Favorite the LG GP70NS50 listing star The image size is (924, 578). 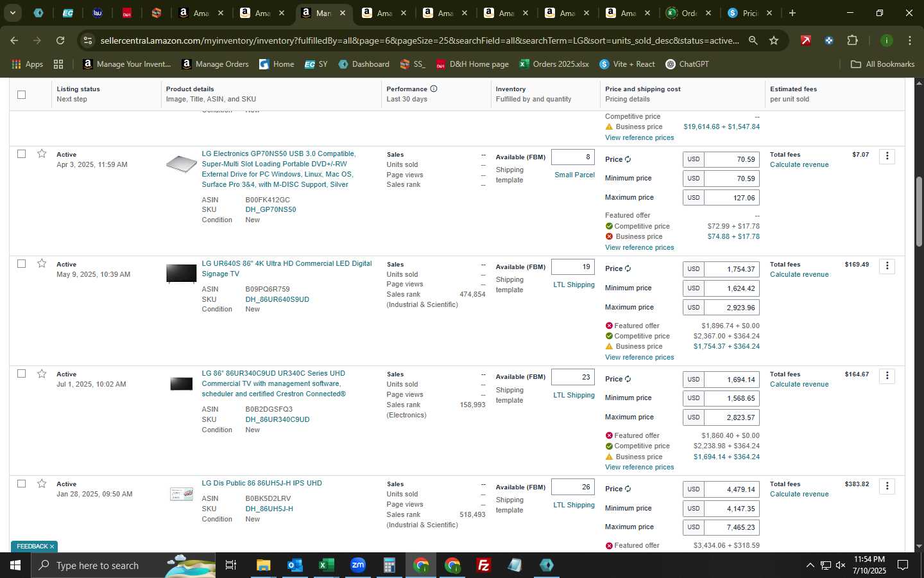coord(42,153)
